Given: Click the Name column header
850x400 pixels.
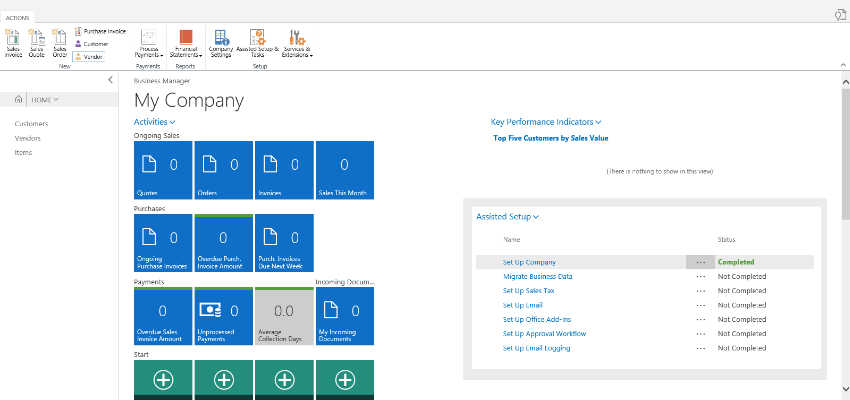Looking at the screenshot, I should (x=512, y=240).
